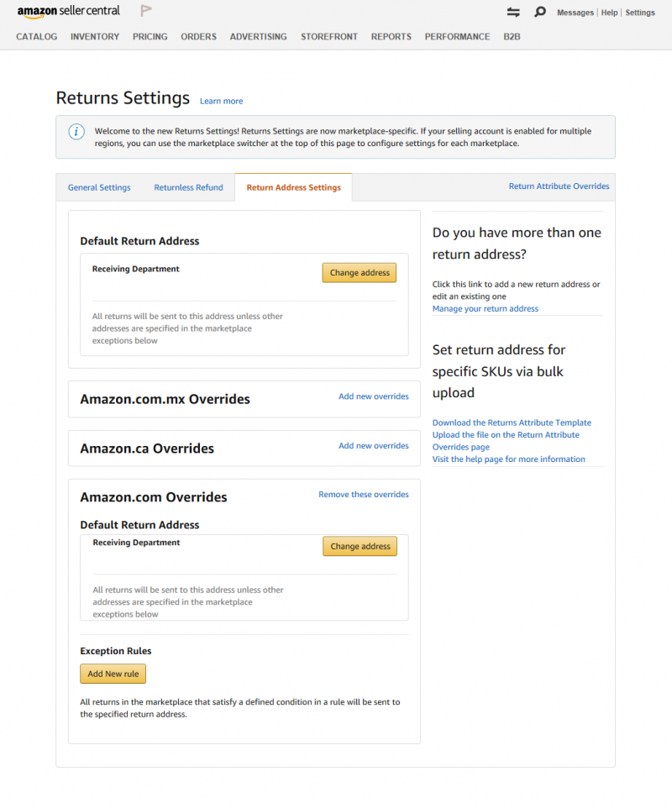The width and height of the screenshot is (672, 808).
Task: Click the search magnifier icon
Action: tap(539, 12)
